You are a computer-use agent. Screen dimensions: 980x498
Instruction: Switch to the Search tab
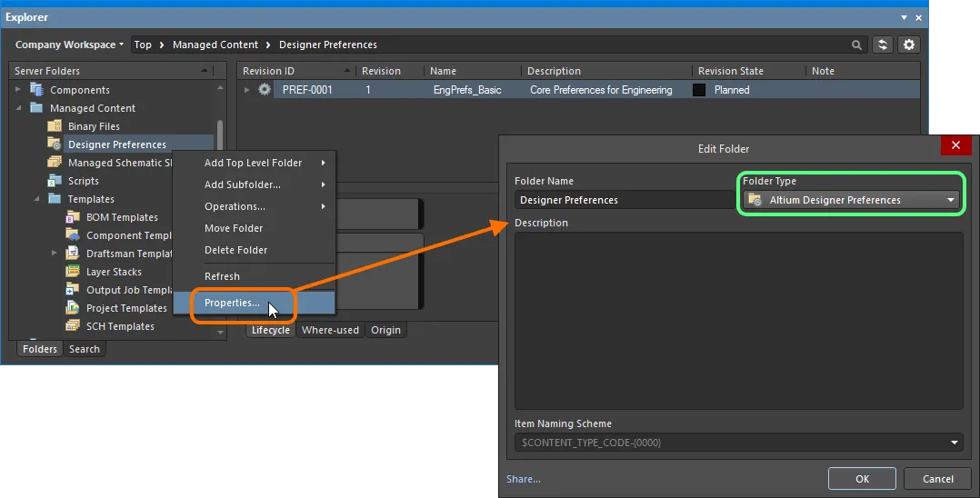[85, 349]
